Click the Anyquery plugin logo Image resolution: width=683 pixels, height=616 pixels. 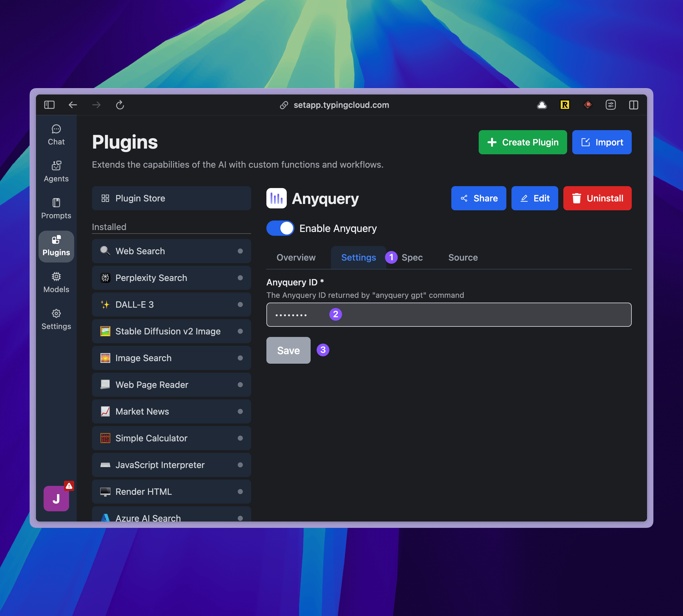tap(276, 198)
